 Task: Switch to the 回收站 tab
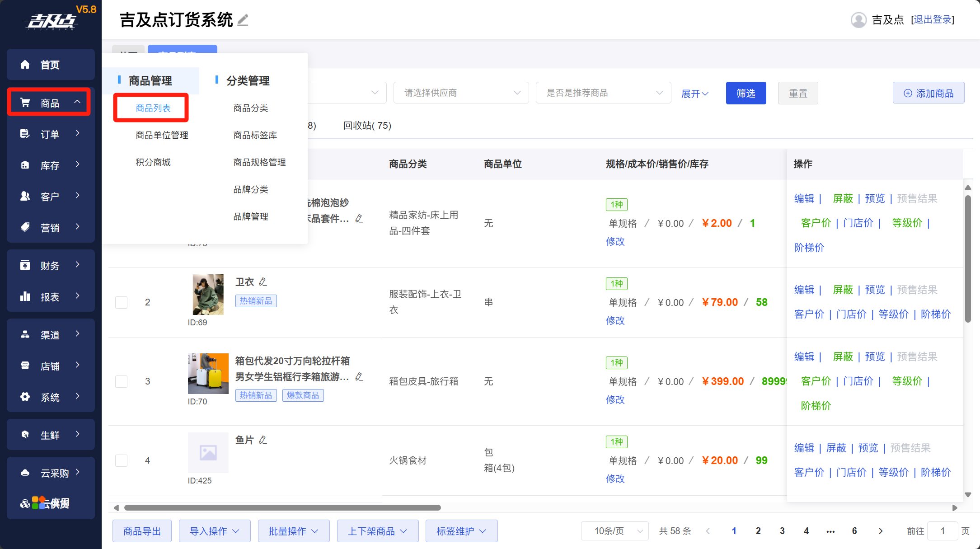[x=367, y=126]
